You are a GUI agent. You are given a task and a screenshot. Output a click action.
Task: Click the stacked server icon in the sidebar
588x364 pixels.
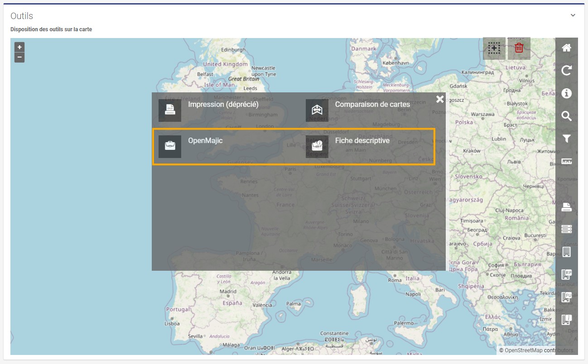point(566,229)
